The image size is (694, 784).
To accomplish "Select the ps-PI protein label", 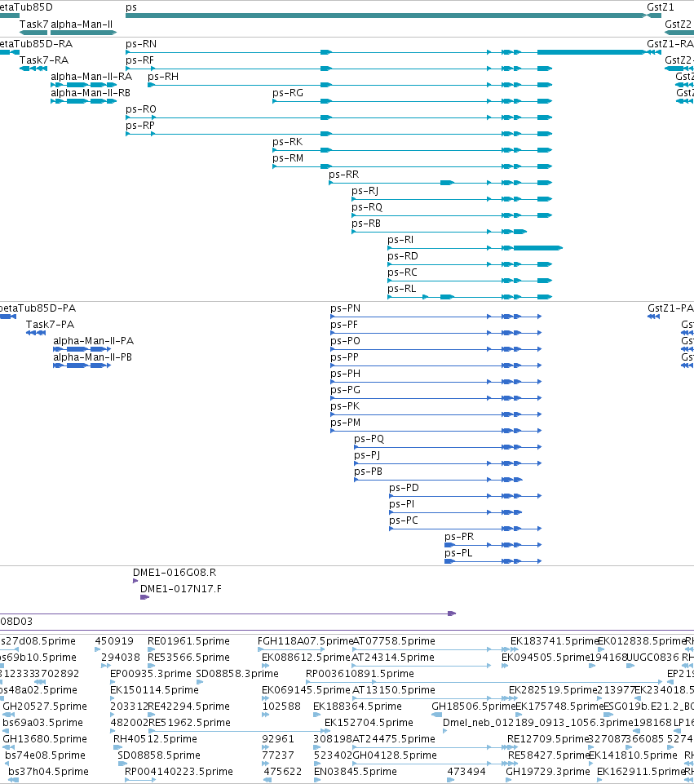I will [x=402, y=504].
